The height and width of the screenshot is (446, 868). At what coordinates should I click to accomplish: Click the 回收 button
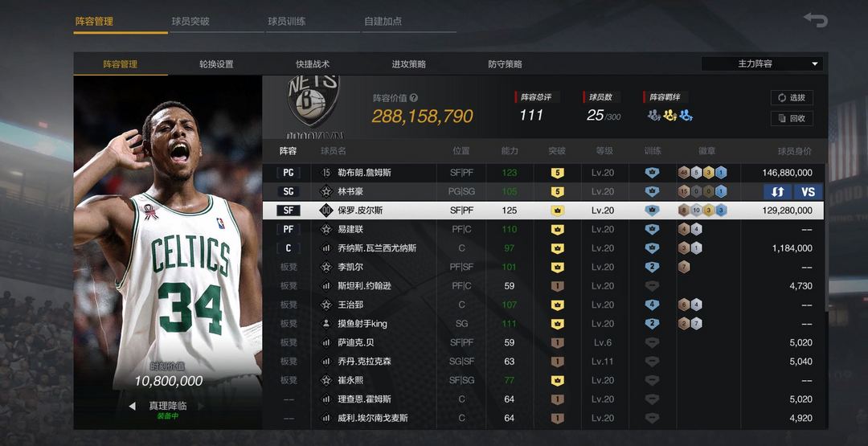[792, 118]
